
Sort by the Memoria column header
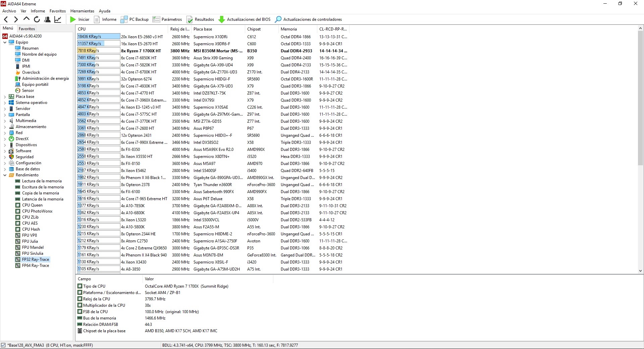point(298,29)
